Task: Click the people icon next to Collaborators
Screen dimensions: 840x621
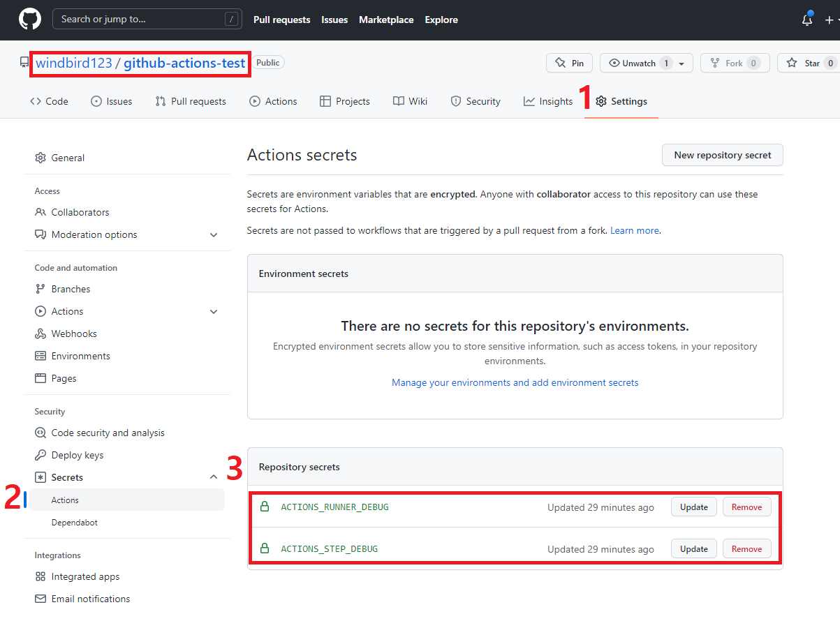Action: click(40, 212)
